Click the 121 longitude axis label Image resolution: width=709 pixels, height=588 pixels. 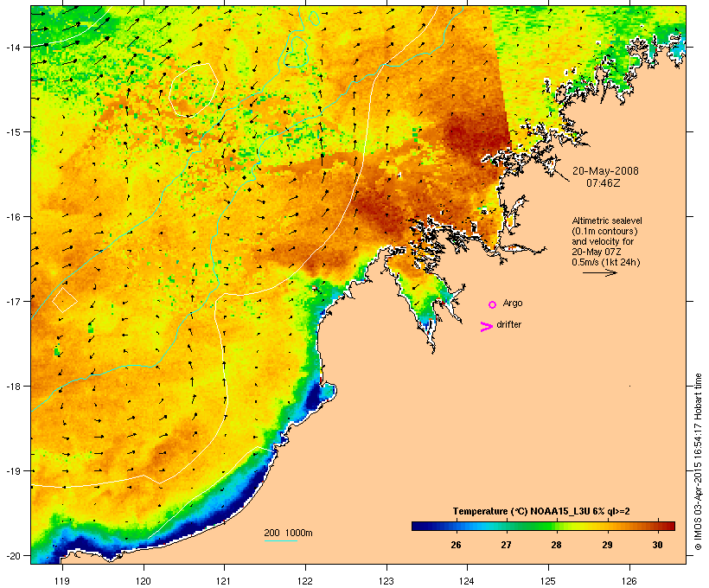(x=224, y=581)
